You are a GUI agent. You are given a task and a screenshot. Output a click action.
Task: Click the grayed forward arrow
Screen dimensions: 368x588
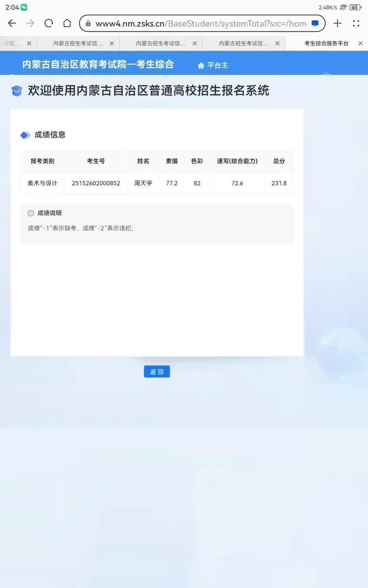click(30, 23)
